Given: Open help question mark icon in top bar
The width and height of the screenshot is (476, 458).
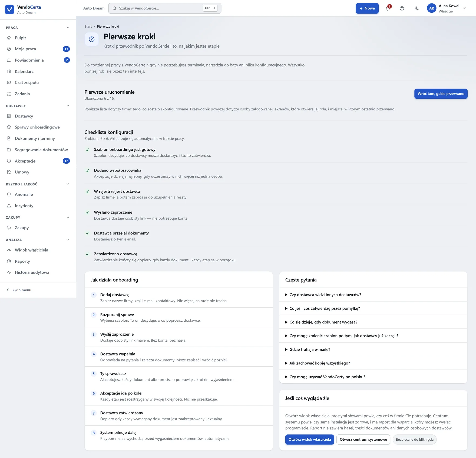Looking at the screenshot, I should pyautogui.click(x=402, y=8).
